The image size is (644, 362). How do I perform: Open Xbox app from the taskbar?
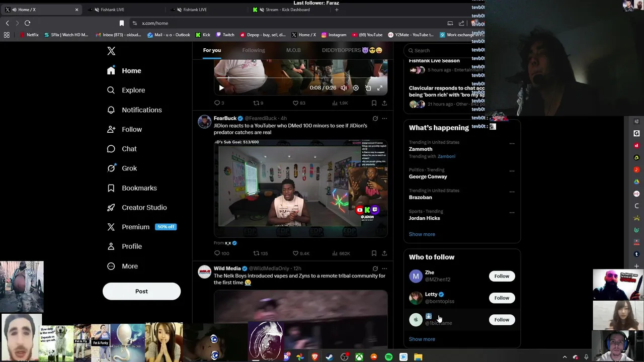point(359,357)
